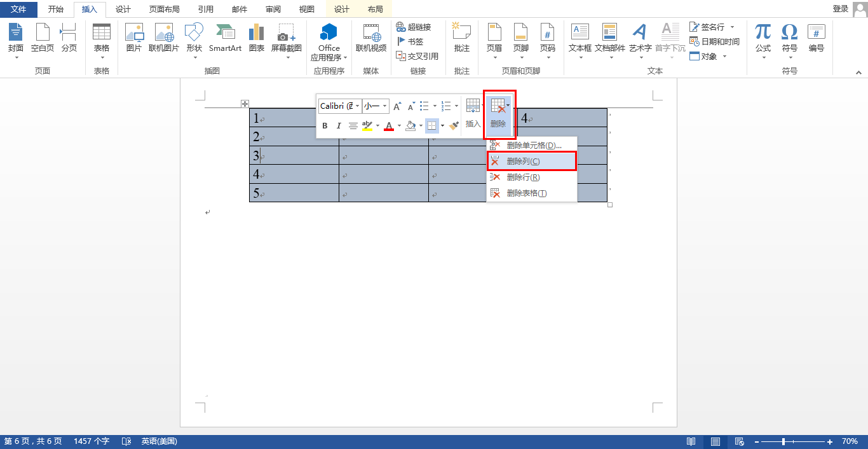Toggle bold in the mini toolbar

(x=325, y=126)
